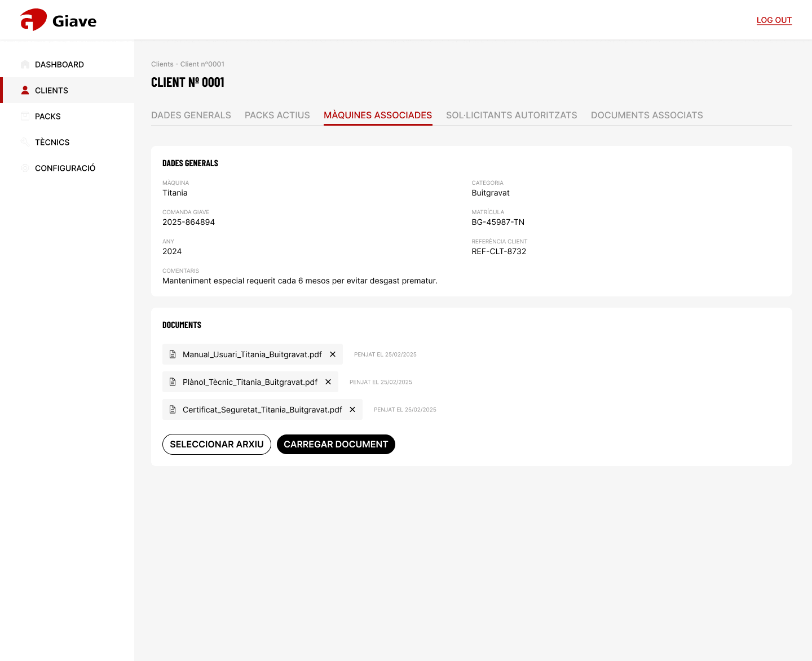Open document Plànol_Tècnic_Titania_Buitgravat.pdf

[x=250, y=382]
